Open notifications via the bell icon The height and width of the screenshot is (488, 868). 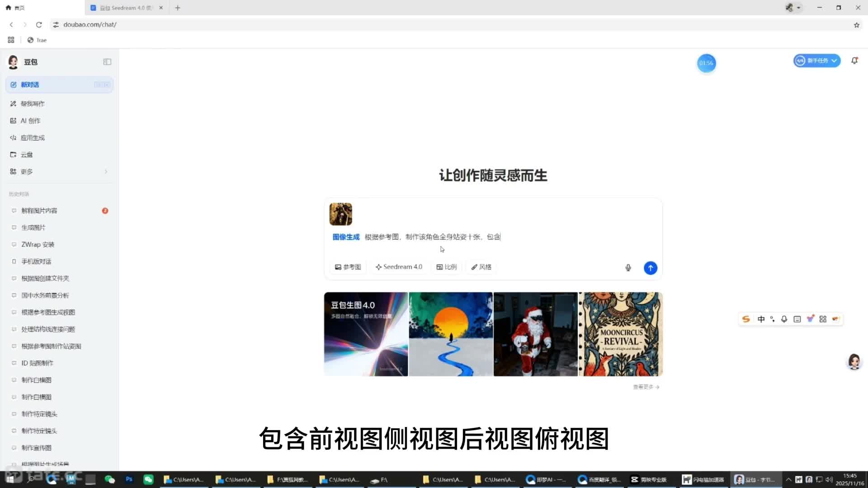tap(854, 61)
